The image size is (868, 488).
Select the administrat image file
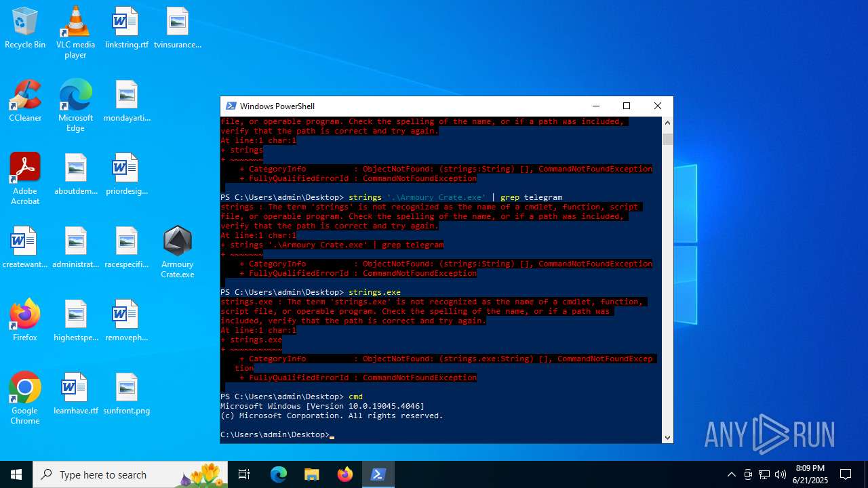pos(75,247)
